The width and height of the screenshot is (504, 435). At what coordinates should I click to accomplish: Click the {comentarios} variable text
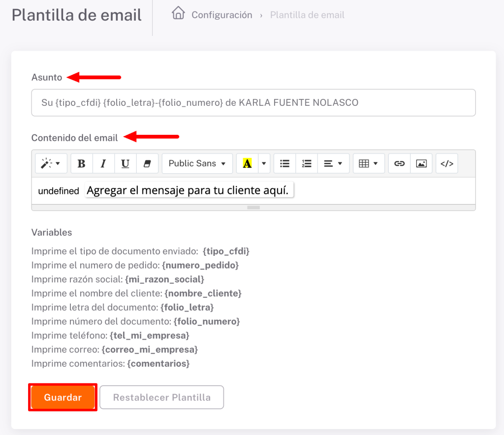pos(158,364)
